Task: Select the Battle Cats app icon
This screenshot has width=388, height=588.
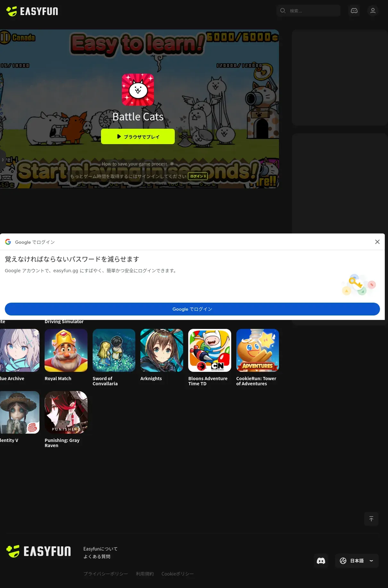Action: pyautogui.click(x=138, y=90)
